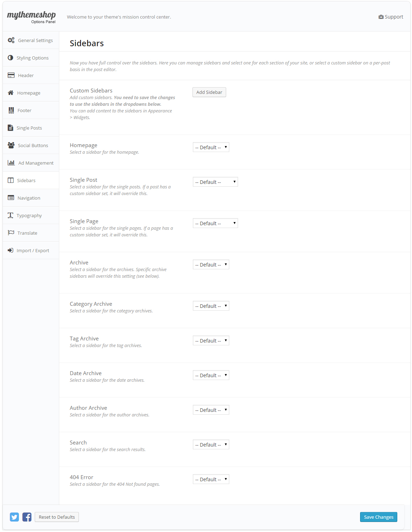Image resolution: width=412 pixels, height=532 pixels.
Task: Click the Typography T icon
Action: click(x=11, y=215)
